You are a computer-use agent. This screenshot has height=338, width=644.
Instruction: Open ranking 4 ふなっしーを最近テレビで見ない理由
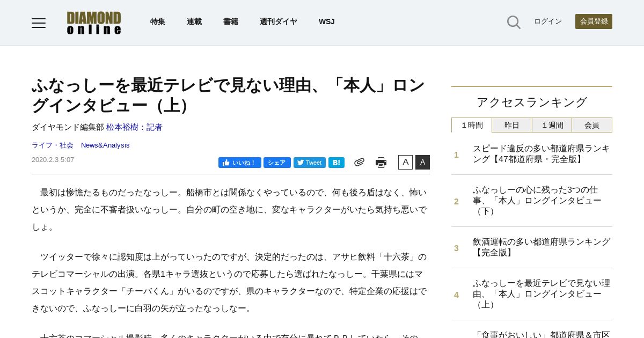point(541,294)
